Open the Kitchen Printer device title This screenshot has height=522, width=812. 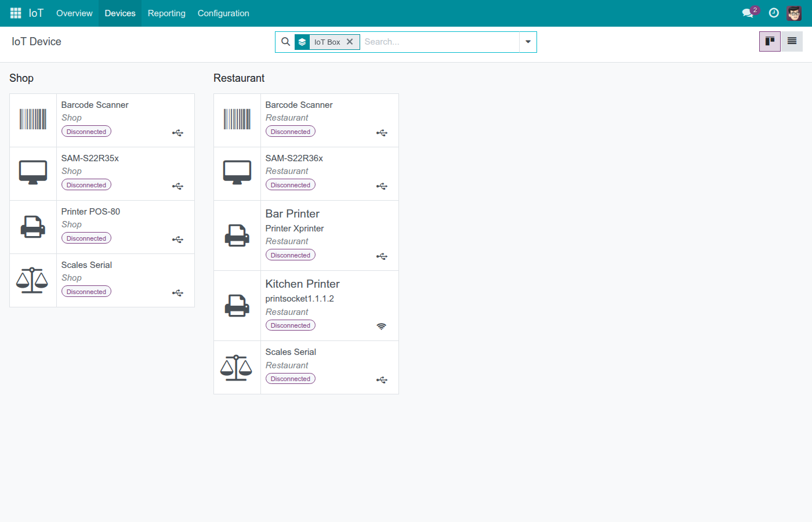click(x=302, y=284)
